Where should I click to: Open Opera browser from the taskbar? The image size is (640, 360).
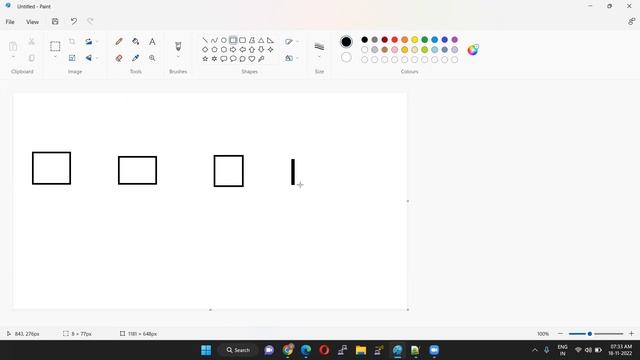(324, 350)
